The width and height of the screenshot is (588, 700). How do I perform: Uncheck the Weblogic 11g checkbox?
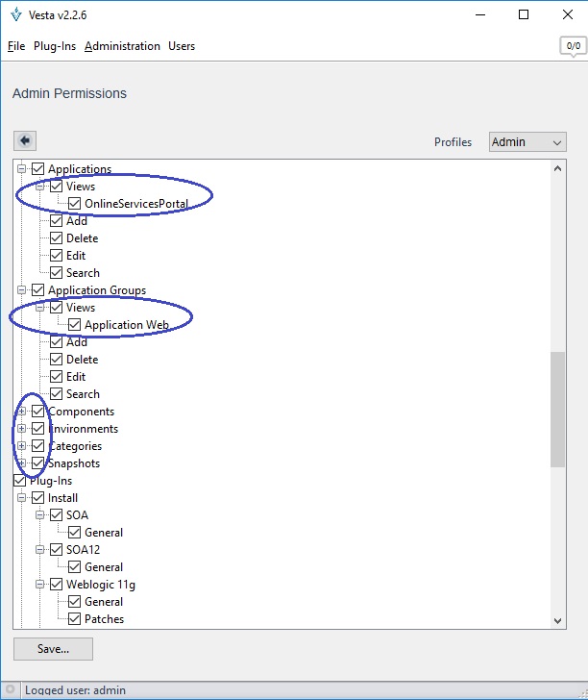[x=57, y=585]
